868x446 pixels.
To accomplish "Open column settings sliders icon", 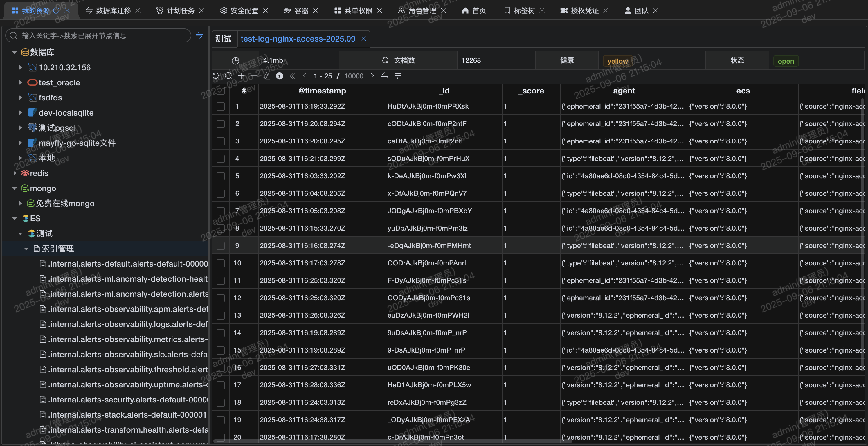I will point(398,76).
